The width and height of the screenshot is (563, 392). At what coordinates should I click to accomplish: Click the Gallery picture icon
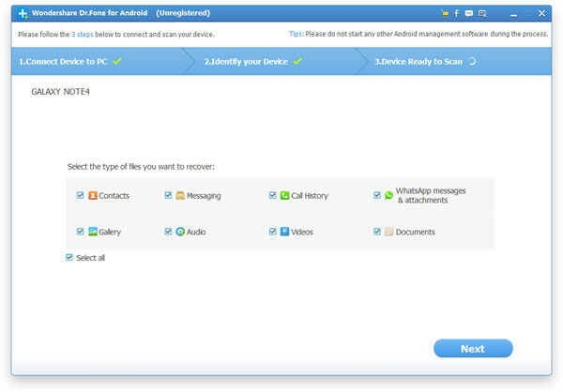pyautogui.click(x=93, y=232)
